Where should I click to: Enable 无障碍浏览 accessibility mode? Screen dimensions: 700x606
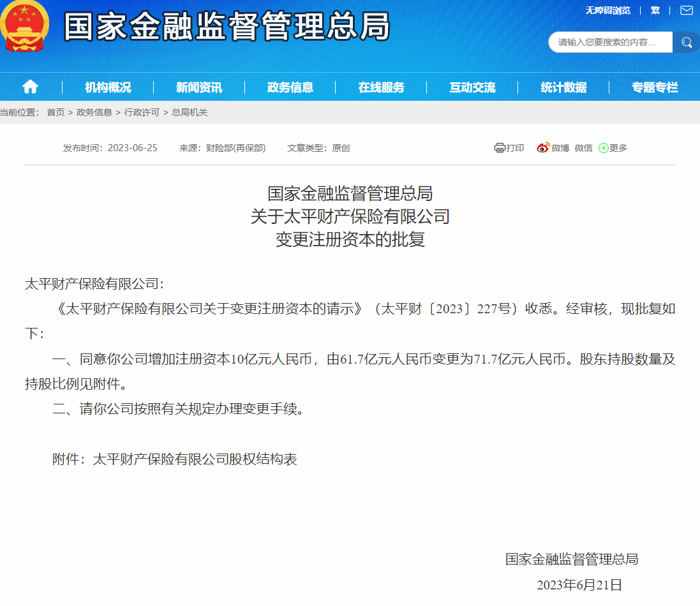click(607, 10)
